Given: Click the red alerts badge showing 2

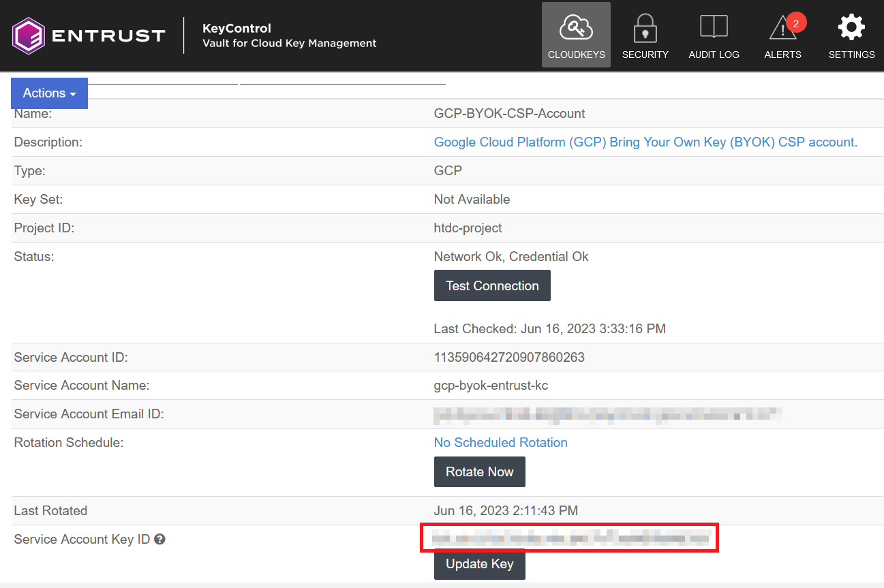Looking at the screenshot, I should coord(795,23).
